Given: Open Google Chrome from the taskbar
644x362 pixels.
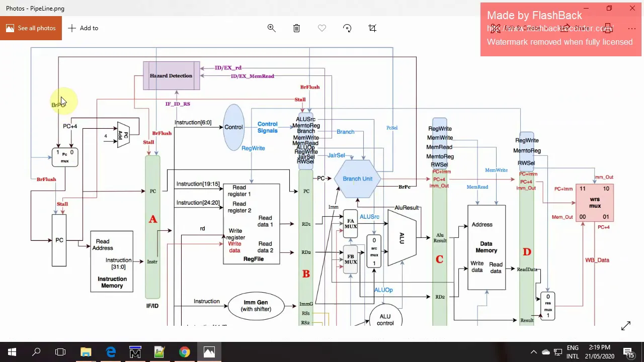Looking at the screenshot, I should (184, 352).
